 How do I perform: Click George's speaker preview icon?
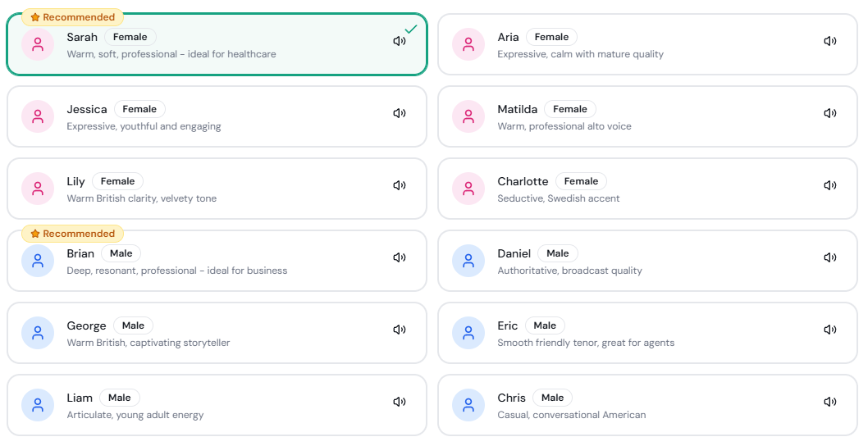click(x=400, y=330)
